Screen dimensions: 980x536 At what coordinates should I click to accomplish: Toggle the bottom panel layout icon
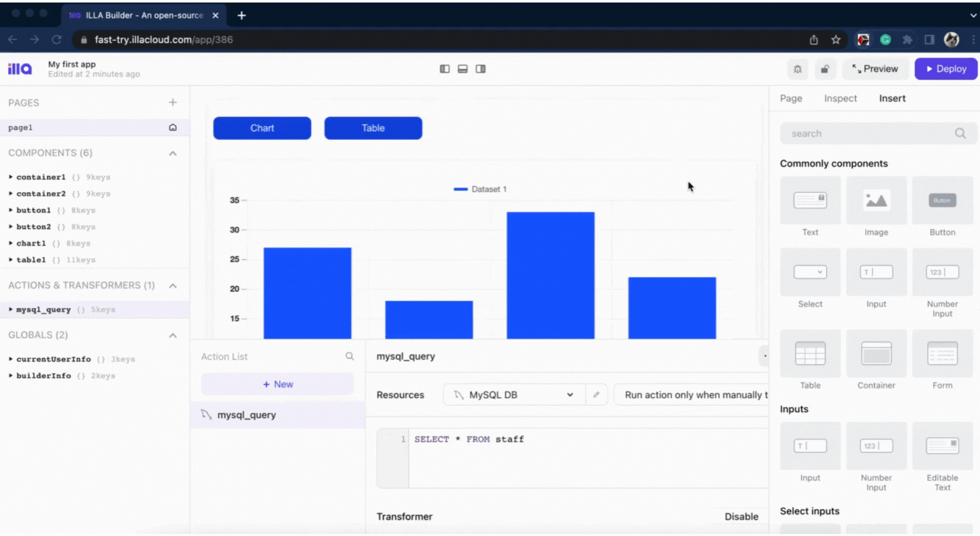coord(463,69)
